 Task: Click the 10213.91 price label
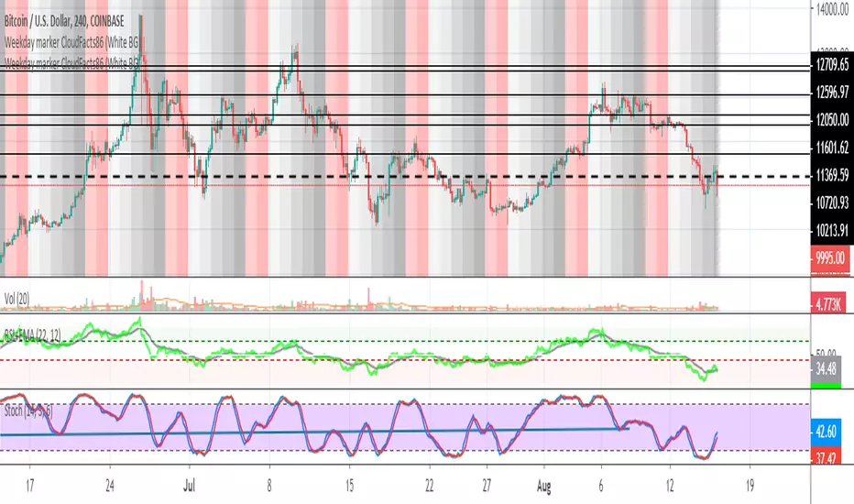[x=832, y=230]
